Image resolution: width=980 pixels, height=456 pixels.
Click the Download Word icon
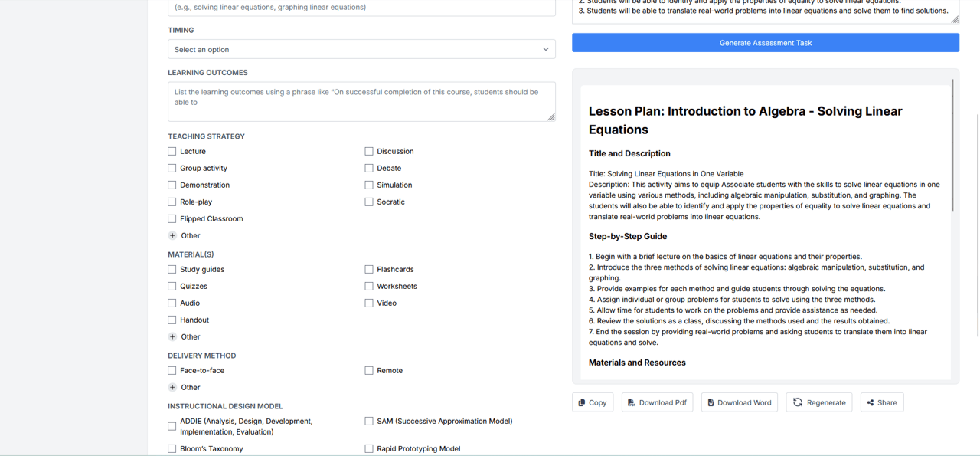[712, 402]
